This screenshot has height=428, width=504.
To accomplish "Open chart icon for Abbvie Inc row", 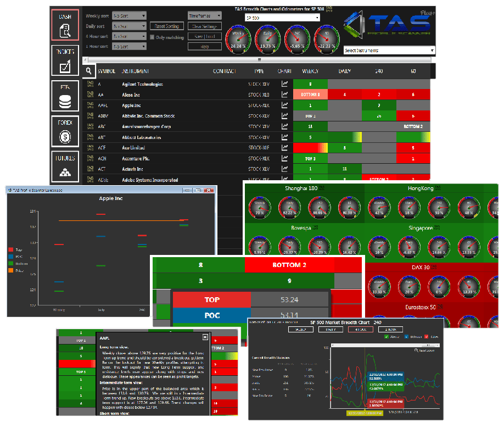I will [x=284, y=116].
